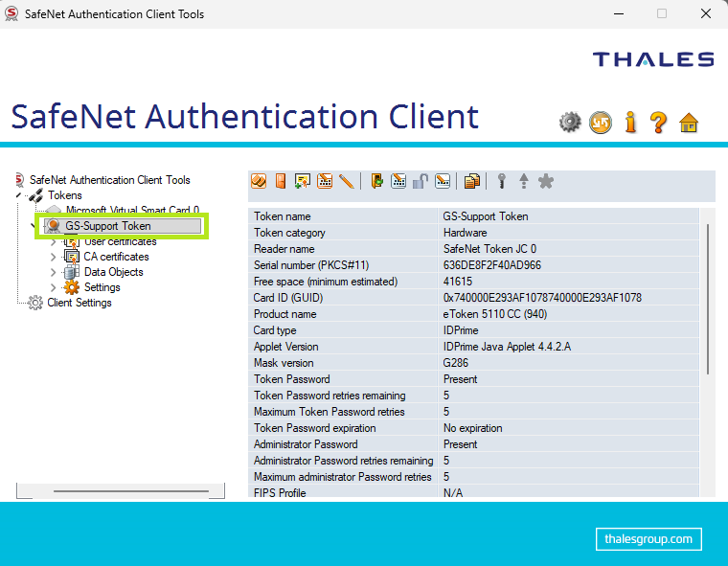Collapse the Tokens tree node

[18, 195]
